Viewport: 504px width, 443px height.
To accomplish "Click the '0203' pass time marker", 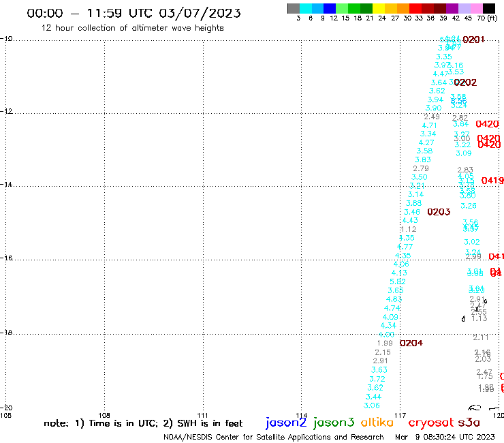I will 439,212.
